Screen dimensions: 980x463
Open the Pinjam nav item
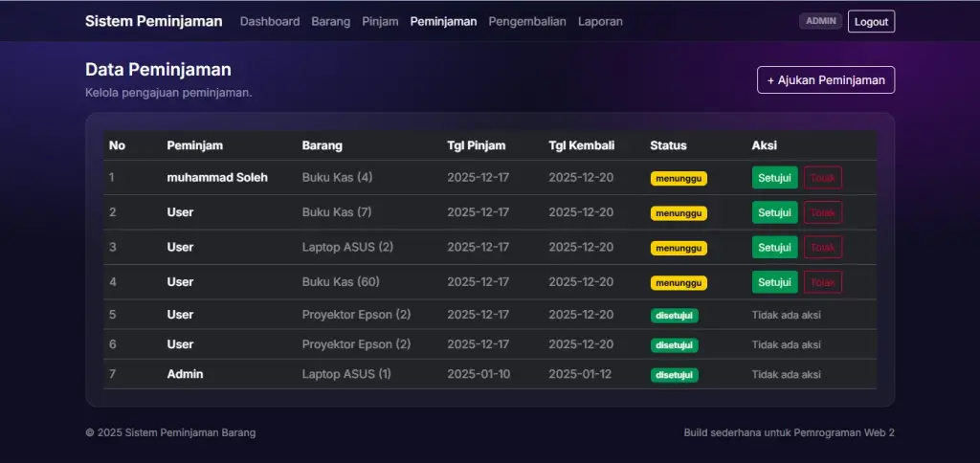pos(380,21)
